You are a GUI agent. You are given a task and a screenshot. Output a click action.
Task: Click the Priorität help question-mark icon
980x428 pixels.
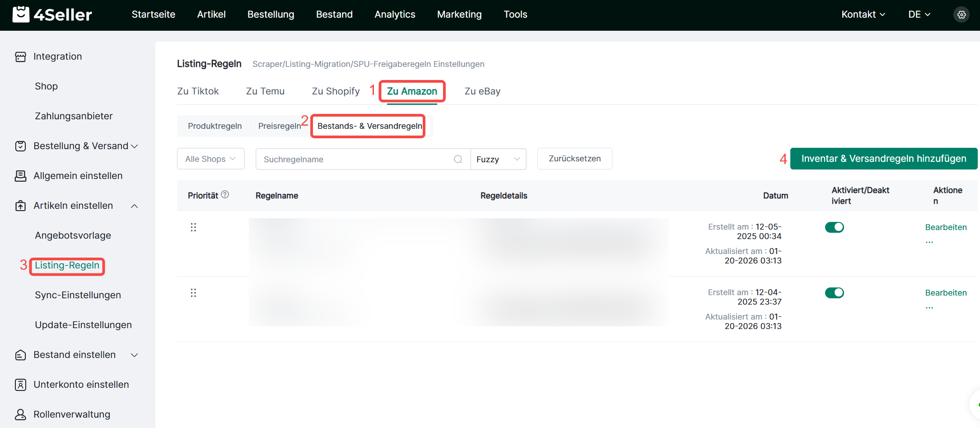(x=225, y=194)
